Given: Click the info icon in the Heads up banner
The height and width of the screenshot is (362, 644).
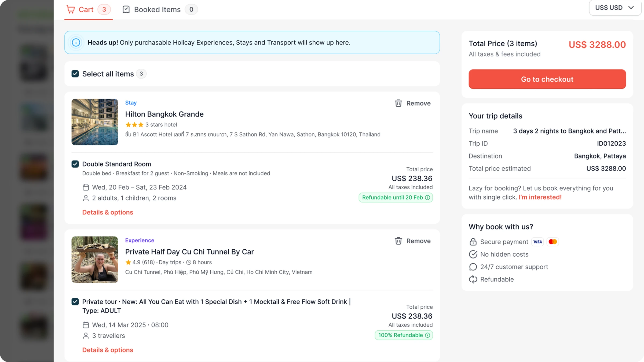Looking at the screenshot, I should click(x=76, y=42).
